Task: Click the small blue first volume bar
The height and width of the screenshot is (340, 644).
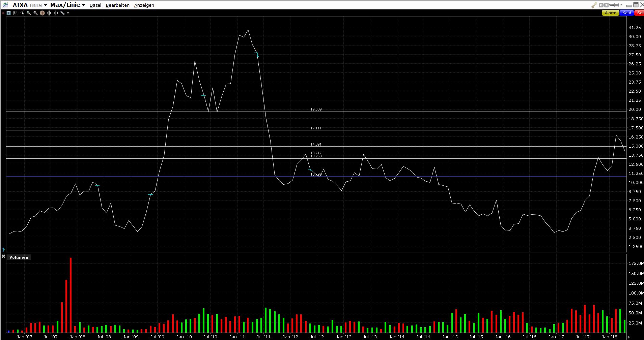Action: click(8, 332)
